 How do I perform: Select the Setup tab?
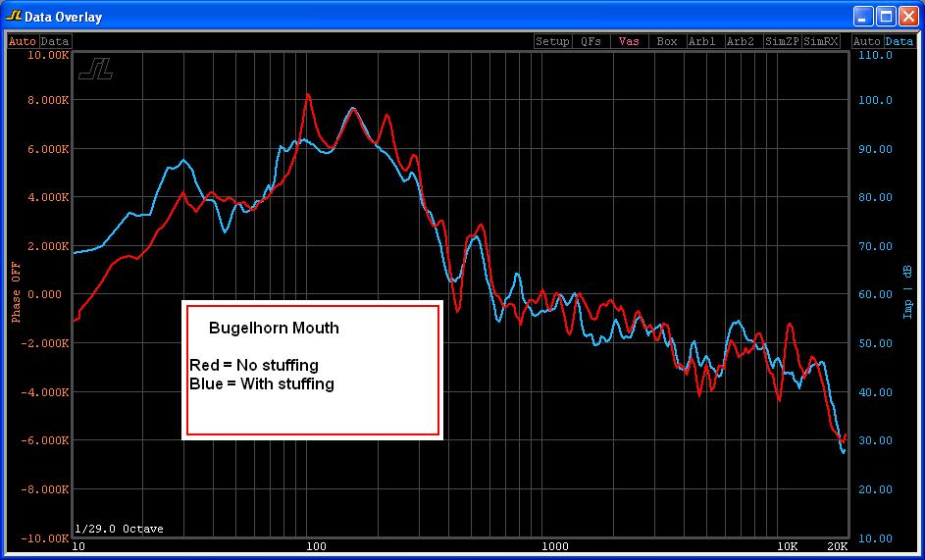coord(552,41)
